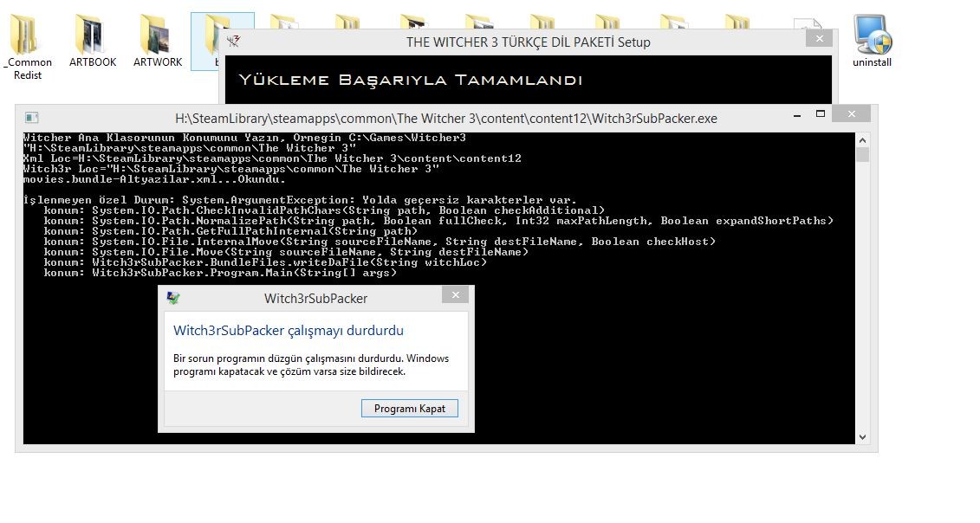Click console scrollbar up arrow

pyautogui.click(x=862, y=140)
